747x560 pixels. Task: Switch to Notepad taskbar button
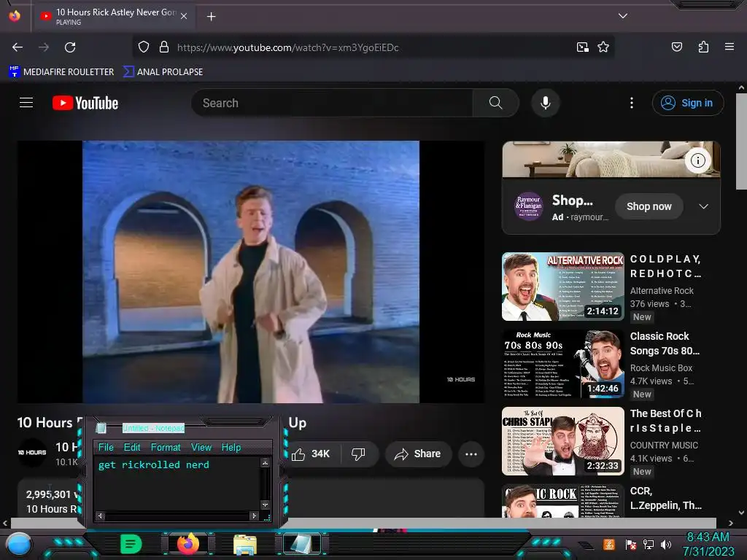(x=302, y=544)
